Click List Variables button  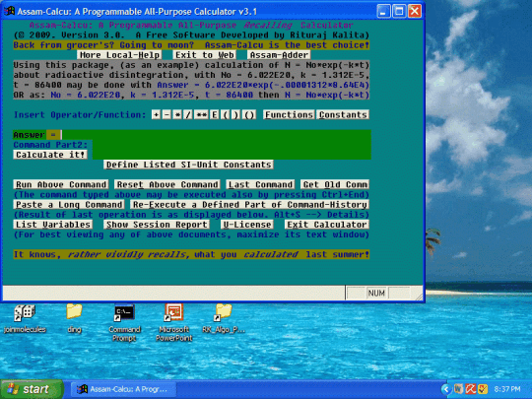53,225
